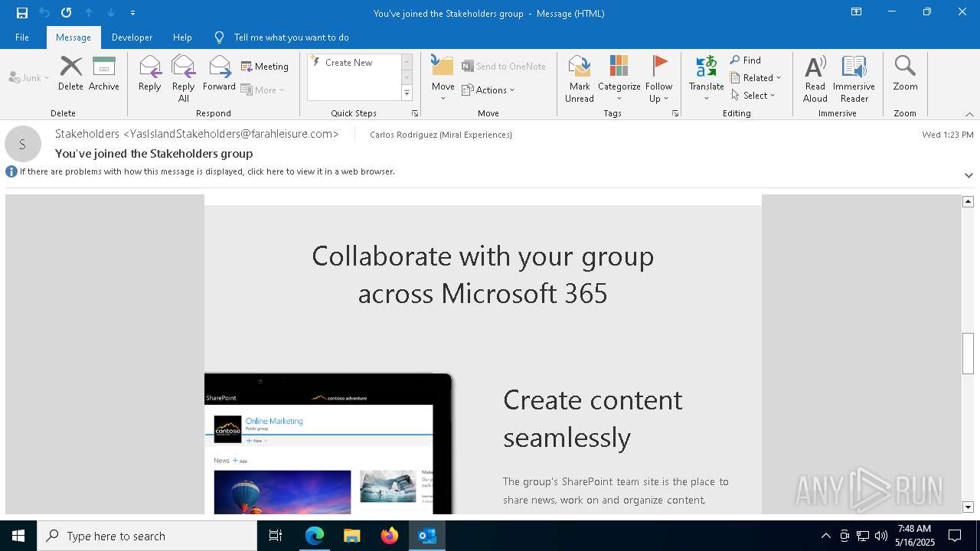Click recipient Carlos Rodriguez (Miral Experiences)
This screenshot has height=551, width=980.
tap(441, 135)
